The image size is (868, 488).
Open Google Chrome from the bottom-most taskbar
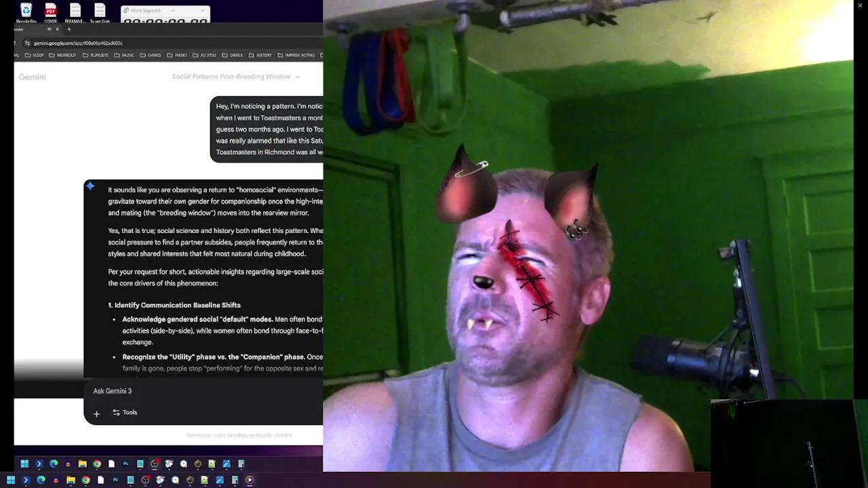[86, 480]
